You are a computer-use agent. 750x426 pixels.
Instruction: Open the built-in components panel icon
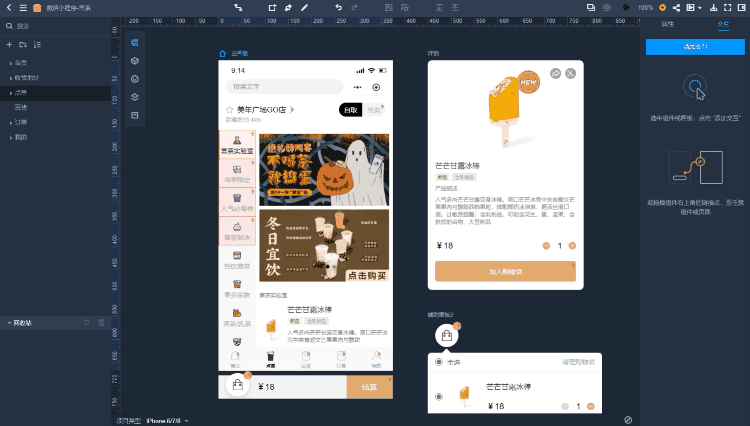(x=135, y=43)
